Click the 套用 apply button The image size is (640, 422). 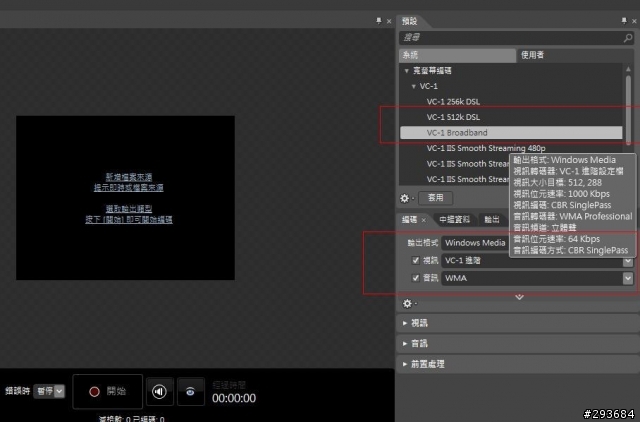[436, 198]
